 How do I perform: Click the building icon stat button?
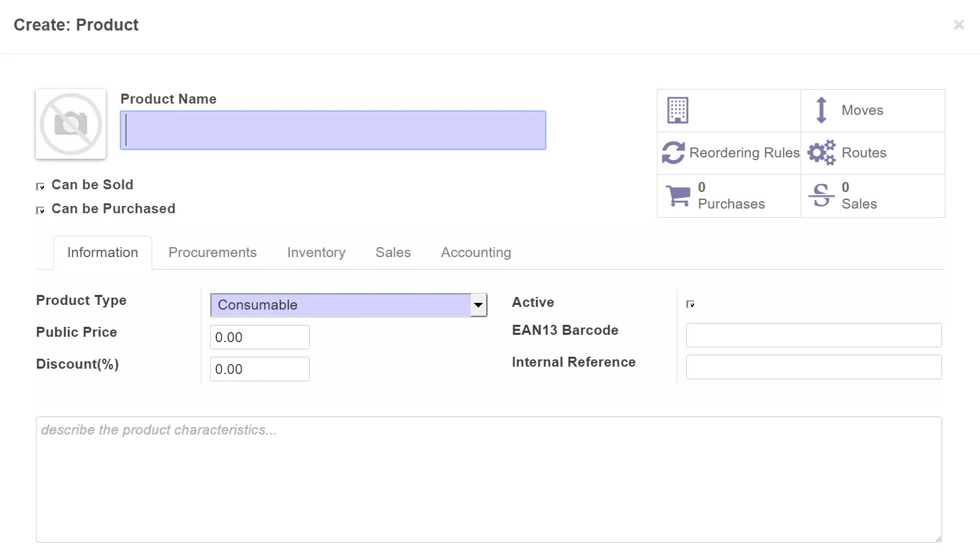677,110
